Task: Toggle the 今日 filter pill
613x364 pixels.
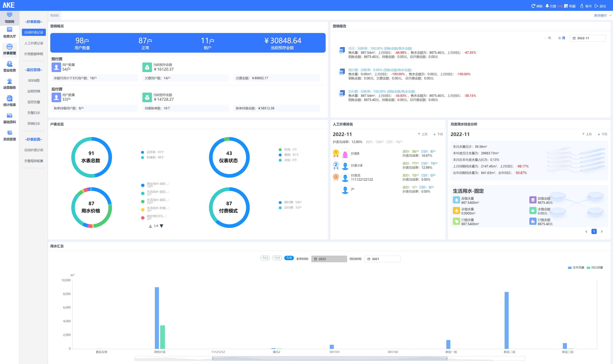Action: click(x=265, y=258)
